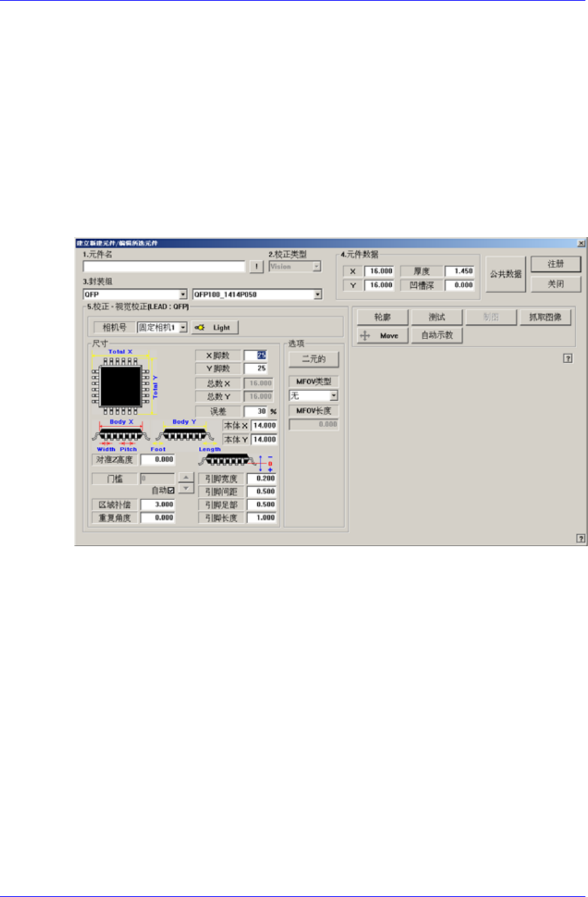Click the 相机号 label
The width and height of the screenshot is (588, 897).
(x=114, y=327)
